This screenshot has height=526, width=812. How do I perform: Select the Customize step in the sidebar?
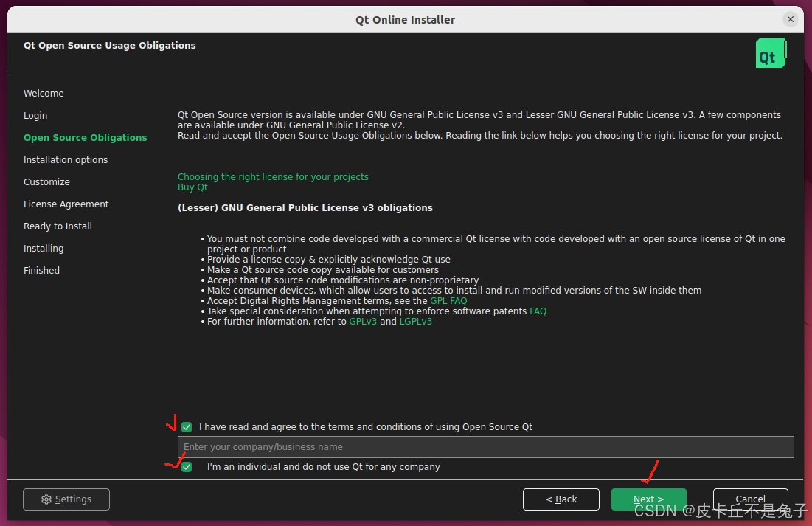point(46,181)
